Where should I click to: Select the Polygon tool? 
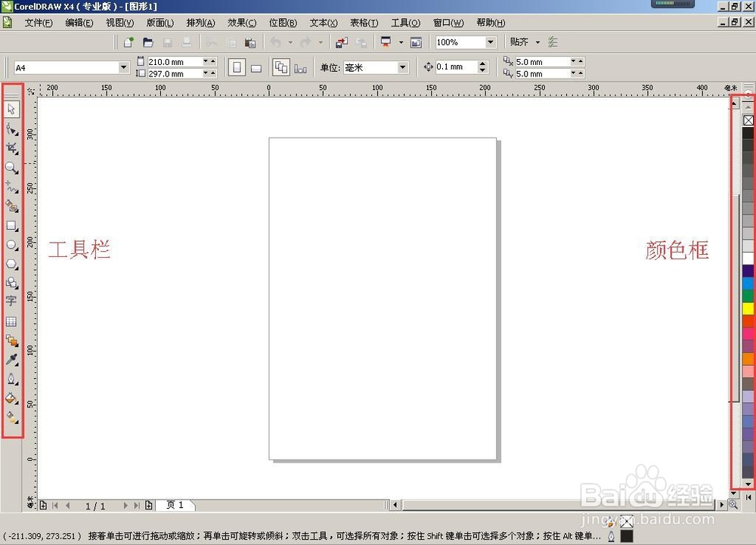(x=11, y=264)
